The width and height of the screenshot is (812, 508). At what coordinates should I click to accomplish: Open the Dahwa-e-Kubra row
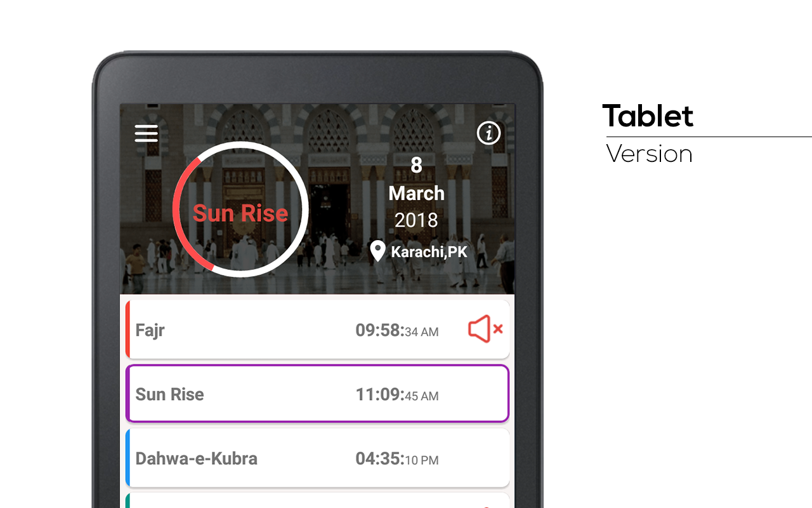(318, 458)
